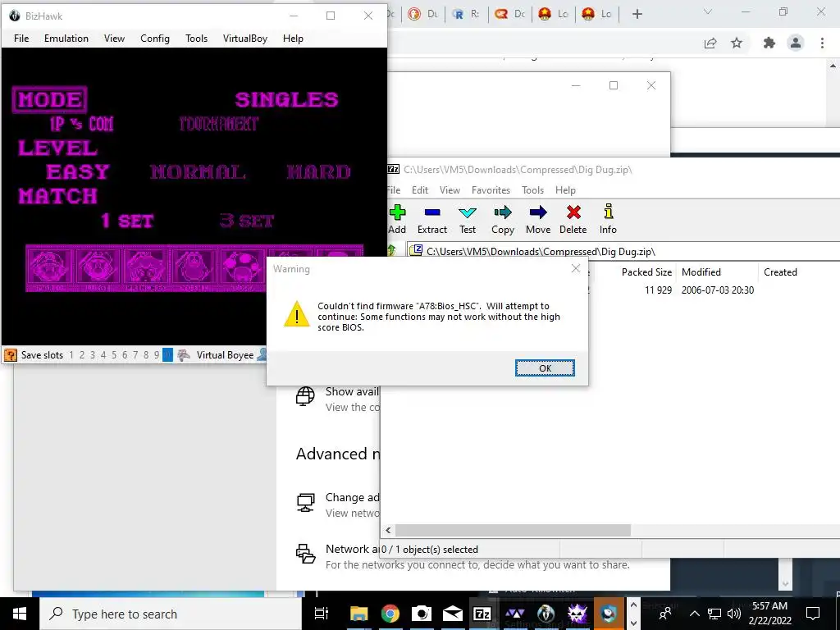This screenshot has width=840, height=630.
Task: Show hidden system tray icons
Action: (694, 614)
